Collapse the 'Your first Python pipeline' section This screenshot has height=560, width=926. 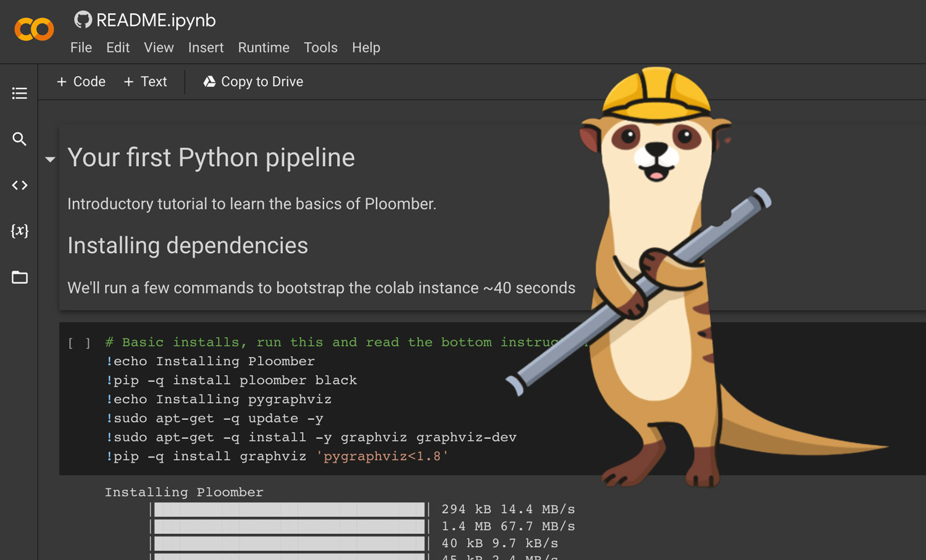tap(50, 159)
